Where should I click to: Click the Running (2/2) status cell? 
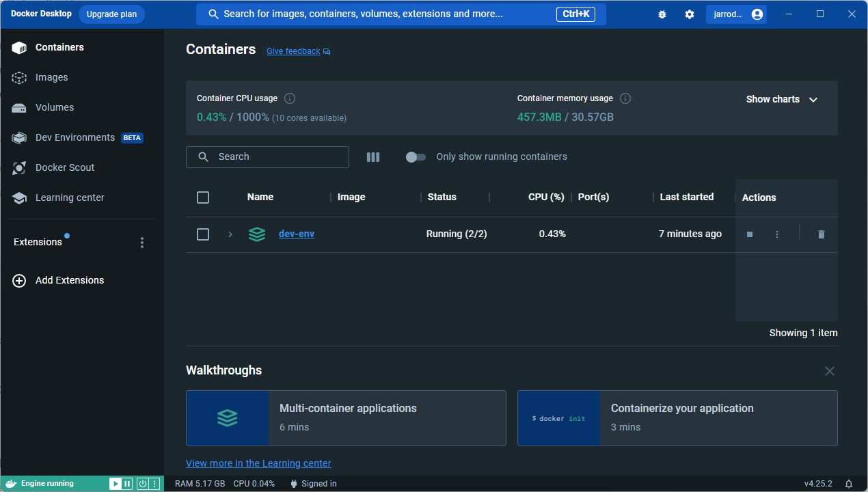[x=457, y=234]
